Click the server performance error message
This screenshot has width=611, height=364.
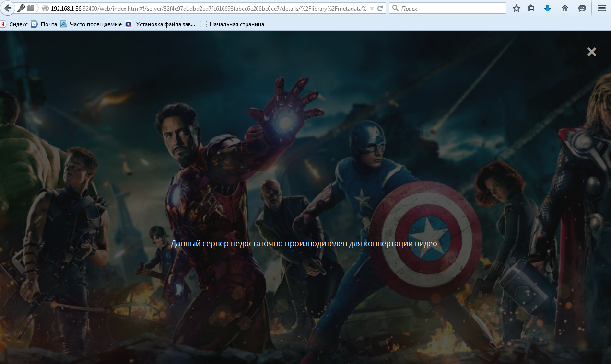pyautogui.click(x=305, y=243)
